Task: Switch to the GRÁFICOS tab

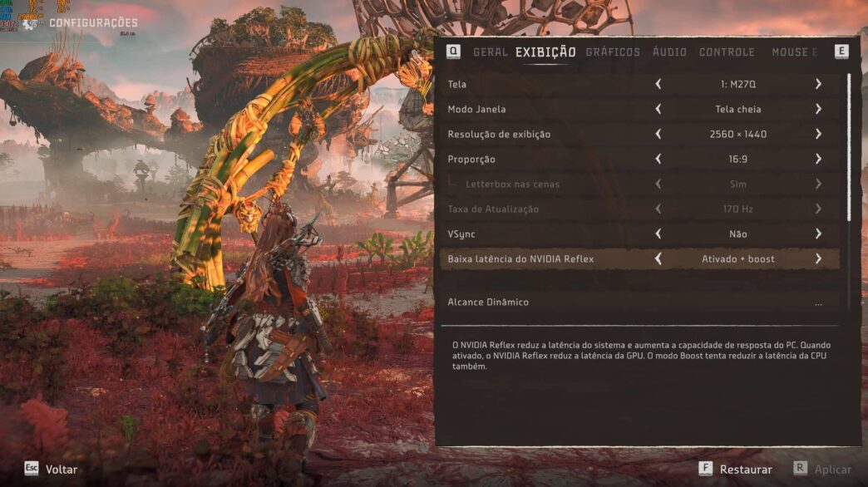Action: coord(613,52)
